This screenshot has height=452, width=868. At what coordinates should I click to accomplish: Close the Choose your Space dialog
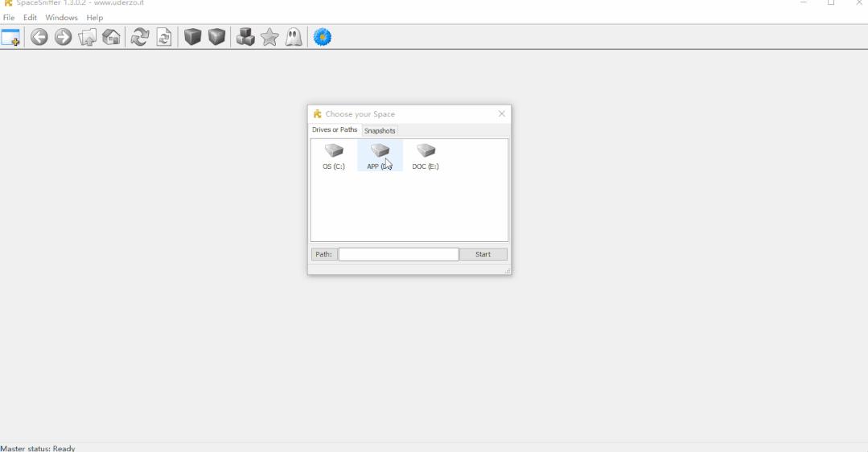[501, 113]
